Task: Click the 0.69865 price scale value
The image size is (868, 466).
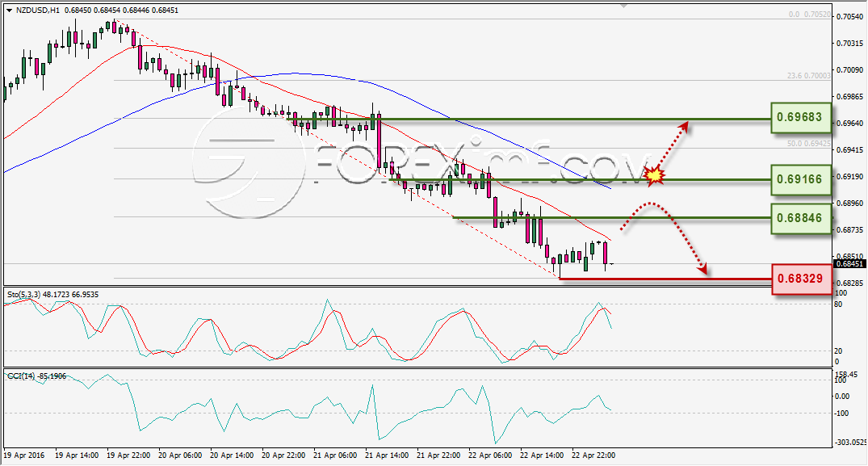Action: click(849, 96)
